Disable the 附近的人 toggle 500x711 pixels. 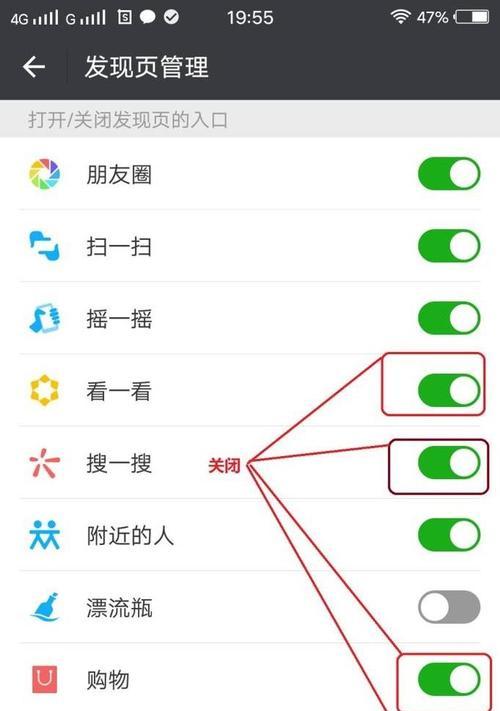tap(449, 535)
